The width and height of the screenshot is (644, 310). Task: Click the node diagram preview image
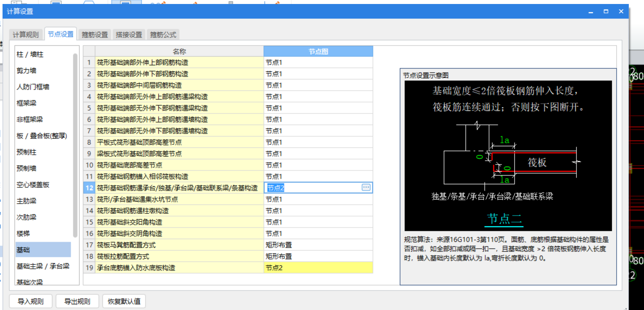tap(508, 156)
